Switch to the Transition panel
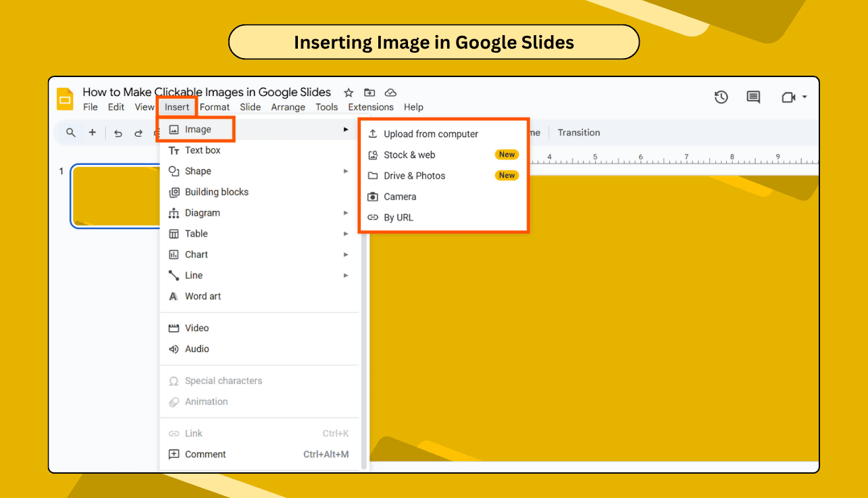This screenshot has width=868, height=498. [578, 132]
